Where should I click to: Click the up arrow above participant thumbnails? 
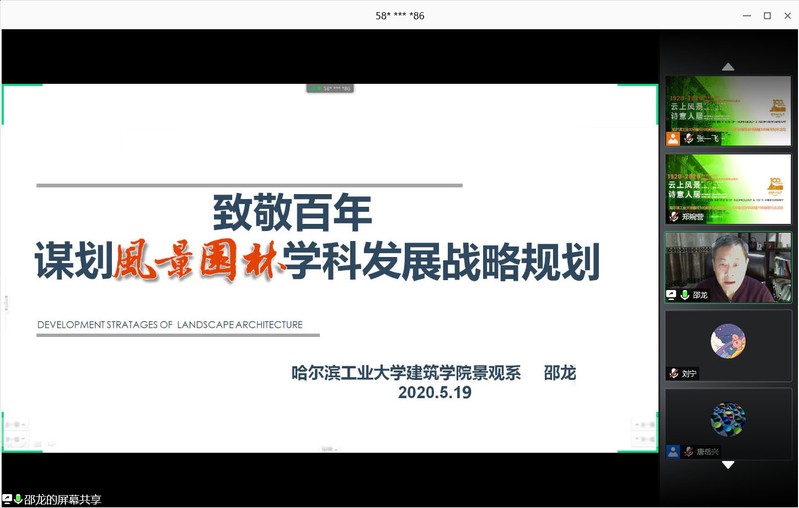point(728,67)
